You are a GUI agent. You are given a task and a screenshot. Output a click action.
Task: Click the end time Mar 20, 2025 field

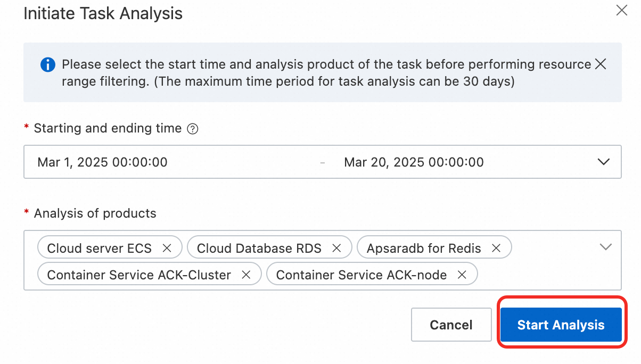(414, 162)
